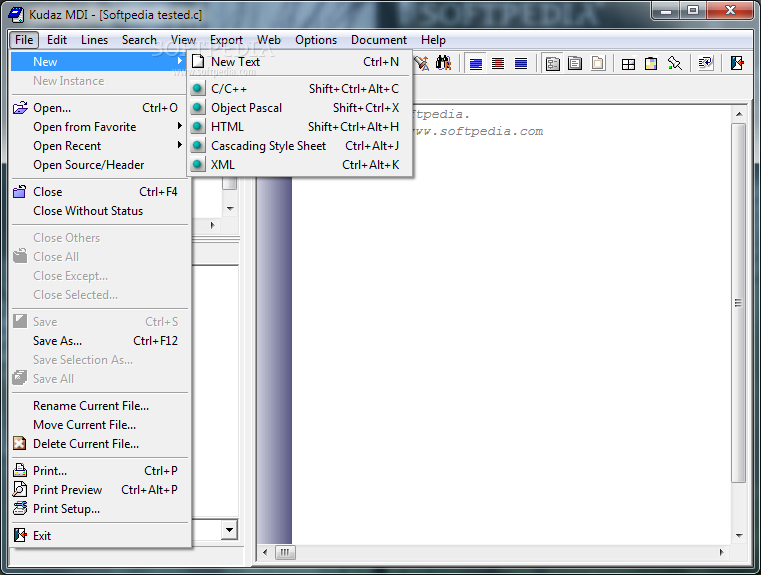Image resolution: width=761 pixels, height=575 pixels.
Task: Open the Edit menu
Action: coord(57,40)
